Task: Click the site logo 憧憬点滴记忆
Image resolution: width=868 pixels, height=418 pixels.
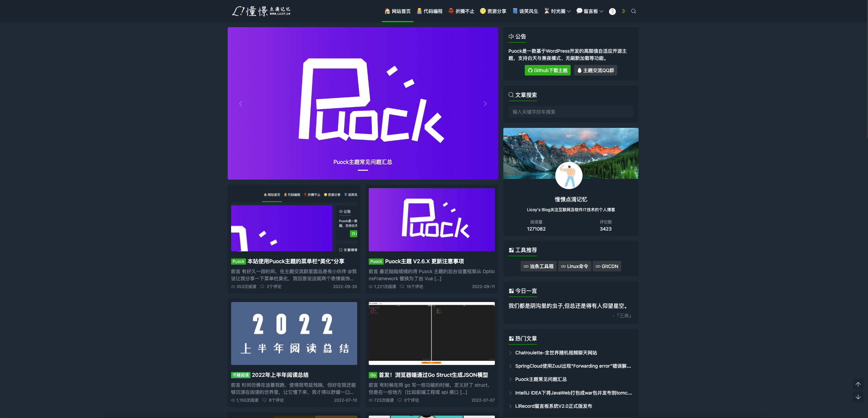Action: [261, 11]
